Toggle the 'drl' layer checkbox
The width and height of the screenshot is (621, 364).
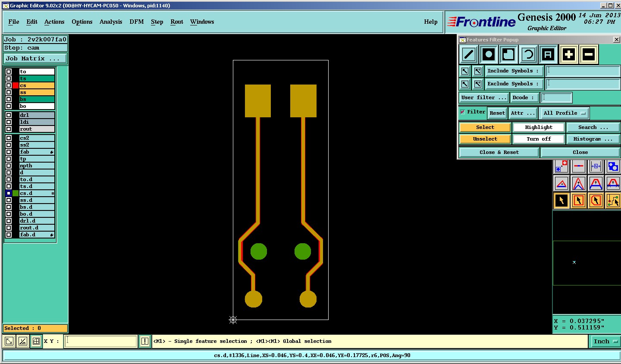pyautogui.click(x=9, y=115)
